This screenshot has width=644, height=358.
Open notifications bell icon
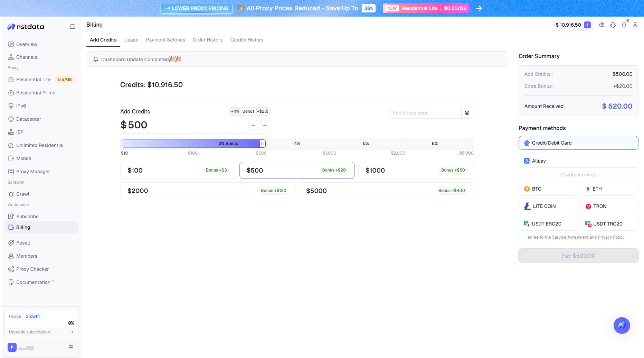[x=624, y=25]
